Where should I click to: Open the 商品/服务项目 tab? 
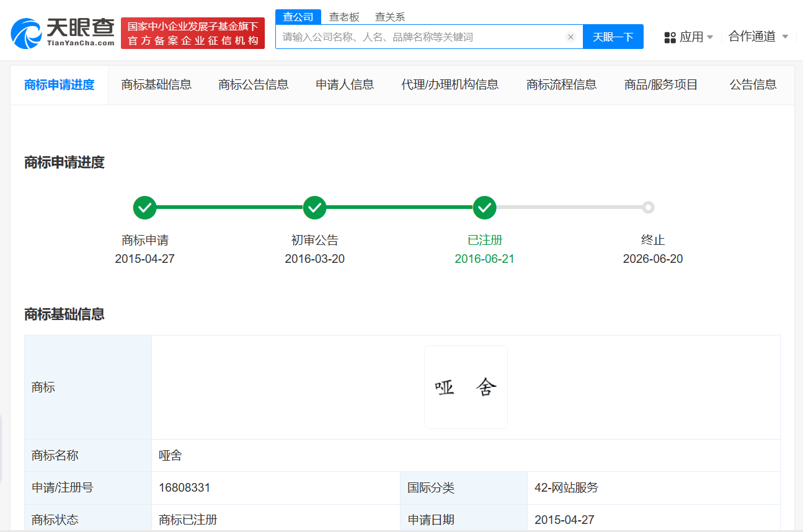(x=661, y=85)
